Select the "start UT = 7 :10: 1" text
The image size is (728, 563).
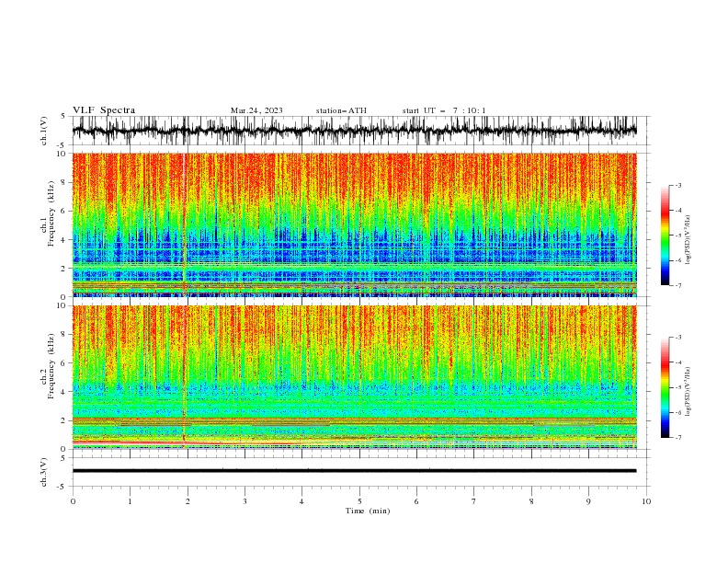click(x=444, y=110)
